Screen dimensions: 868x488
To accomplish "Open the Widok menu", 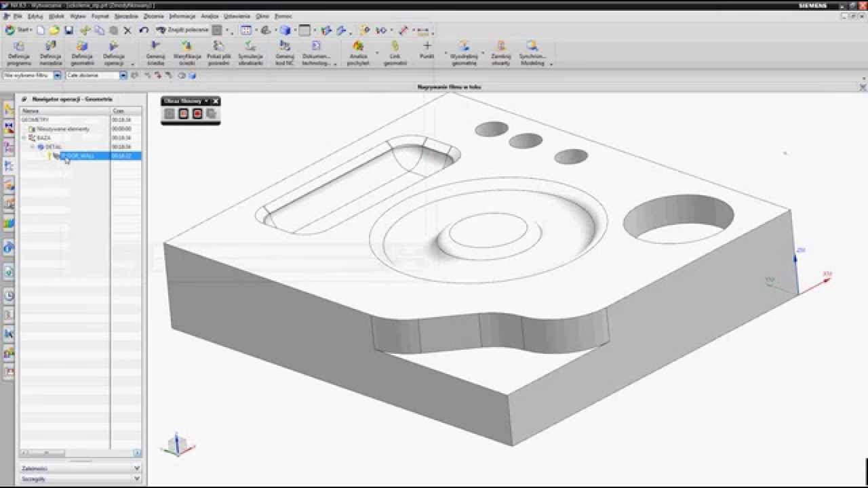I will pyautogui.click(x=57, y=16).
